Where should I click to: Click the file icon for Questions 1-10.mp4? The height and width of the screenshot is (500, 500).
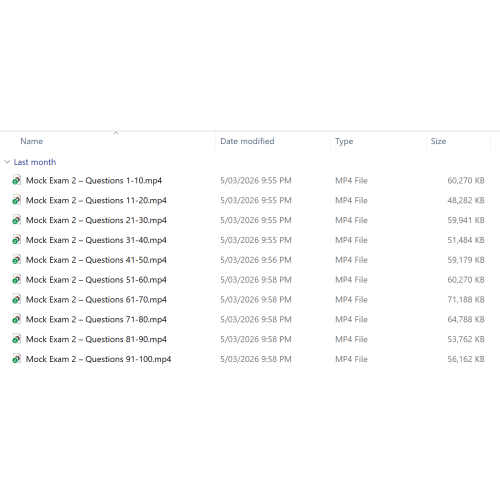pyautogui.click(x=16, y=180)
